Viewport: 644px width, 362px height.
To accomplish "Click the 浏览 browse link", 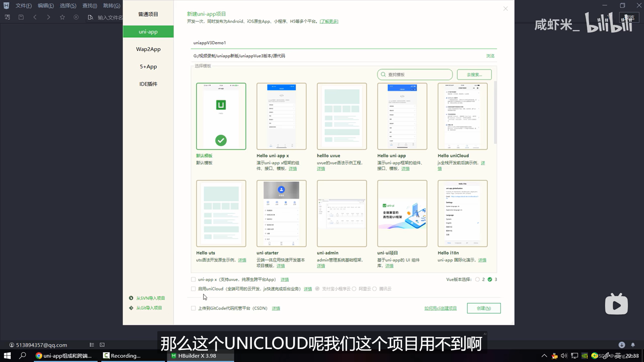I will tap(490, 56).
